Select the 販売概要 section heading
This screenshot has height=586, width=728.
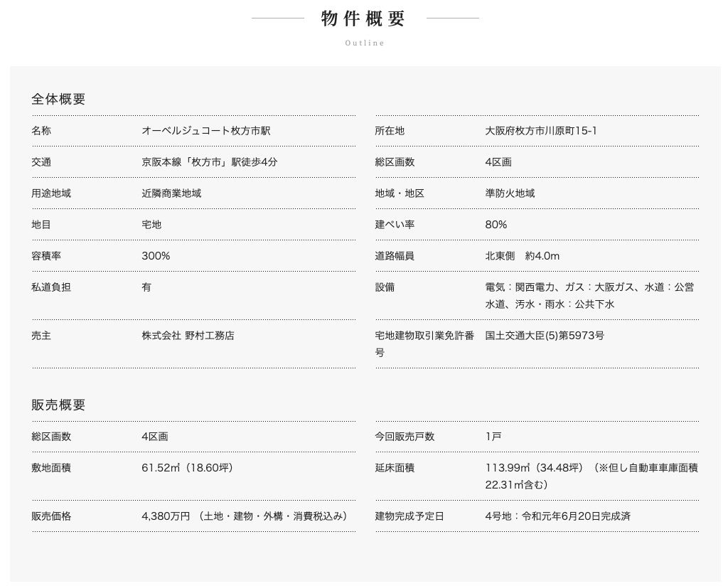click(58, 405)
